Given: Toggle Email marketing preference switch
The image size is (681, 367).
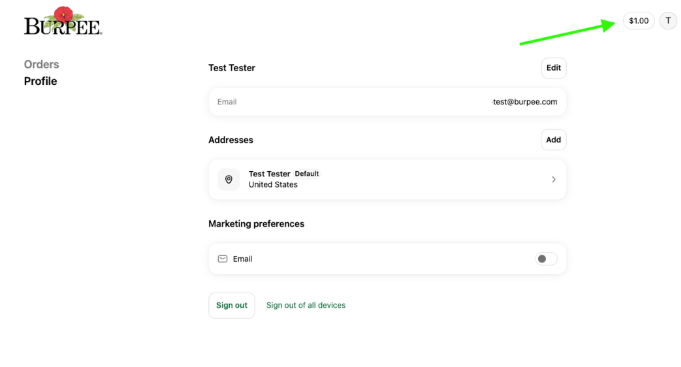Looking at the screenshot, I should [546, 259].
